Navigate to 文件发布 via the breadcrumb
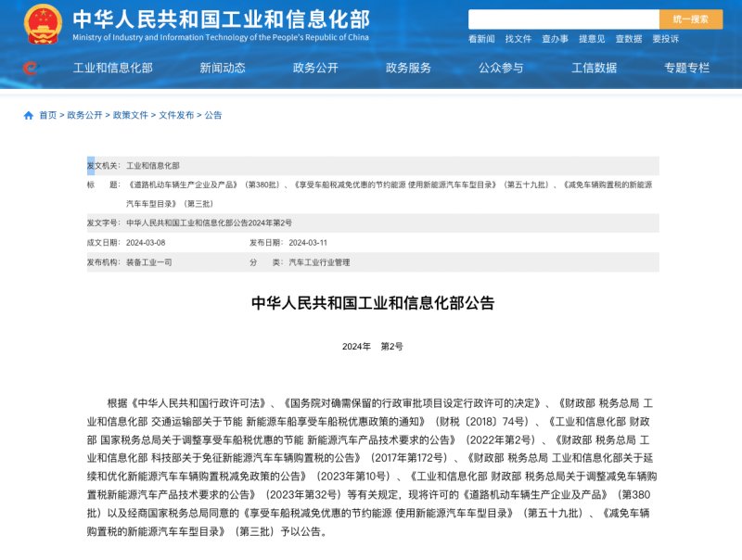742x560 pixels. (175, 115)
